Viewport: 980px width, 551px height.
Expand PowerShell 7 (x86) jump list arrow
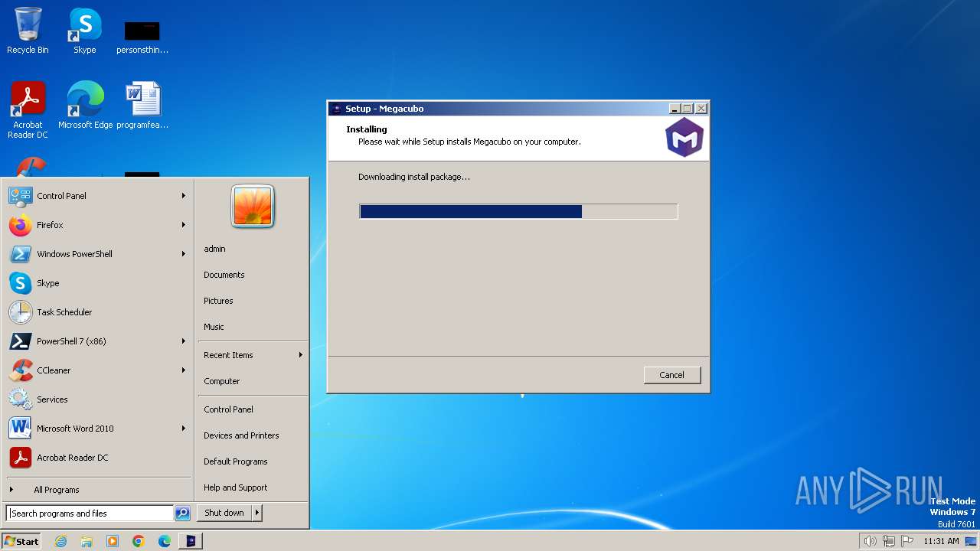coord(184,341)
